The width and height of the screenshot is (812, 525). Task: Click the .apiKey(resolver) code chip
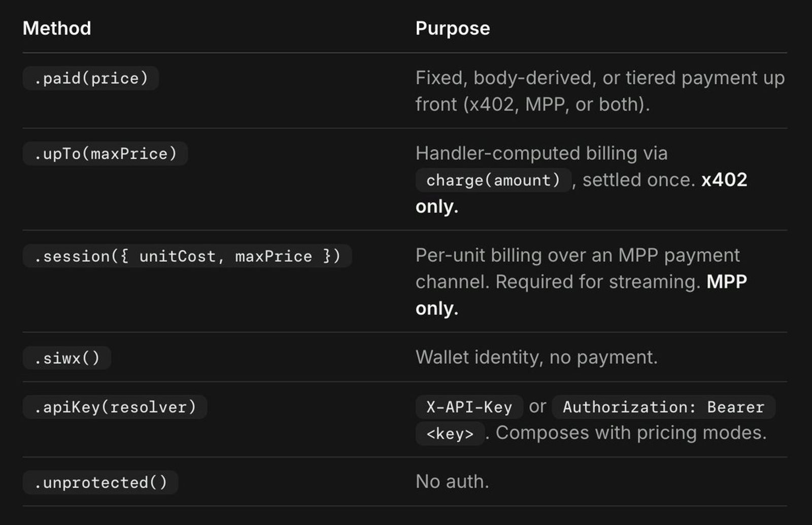tap(115, 407)
